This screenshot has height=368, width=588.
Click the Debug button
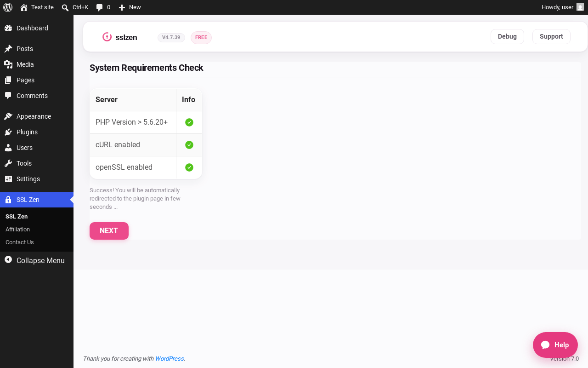tap(507, 37)
